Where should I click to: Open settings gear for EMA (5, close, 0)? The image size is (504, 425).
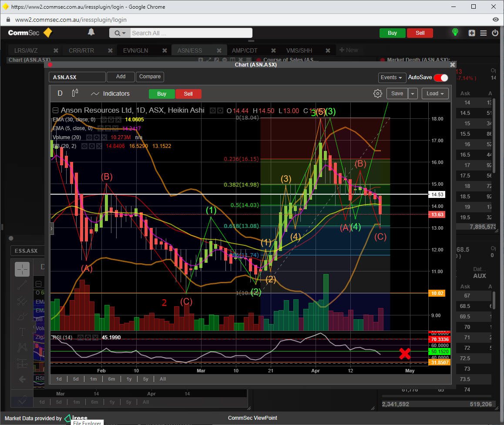108,128
